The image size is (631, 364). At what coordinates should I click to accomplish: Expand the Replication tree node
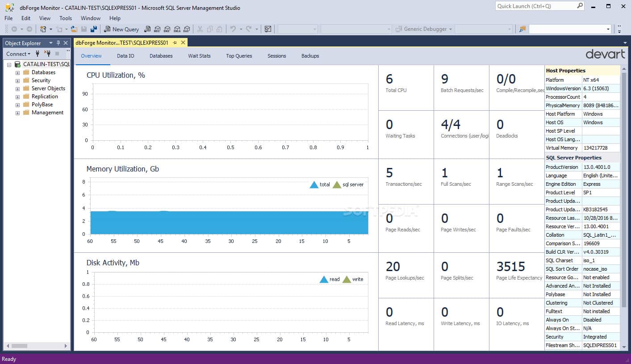coord(17,96)
